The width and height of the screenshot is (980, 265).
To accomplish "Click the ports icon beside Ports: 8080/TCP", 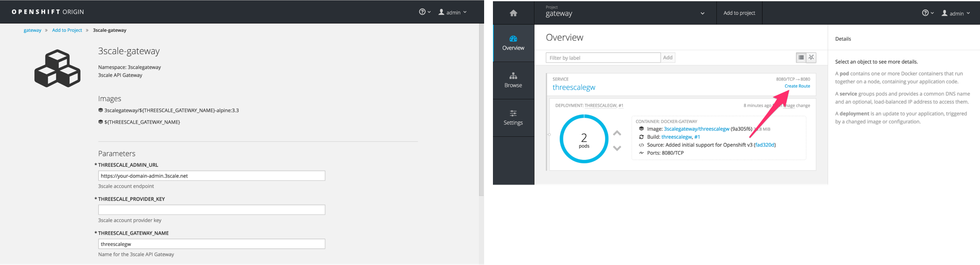I will click(x=641, y=153).
